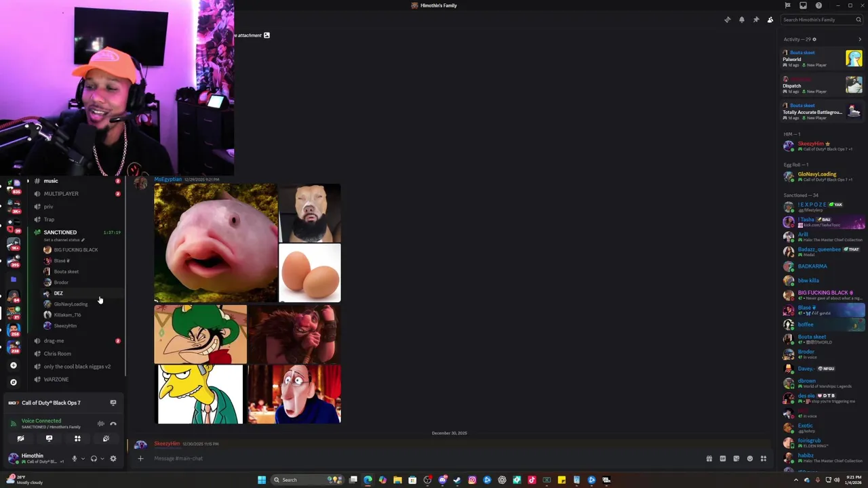Open BADKARMA member profile
This screenshot has width=868, height=488.
click(x=822, y=266)
